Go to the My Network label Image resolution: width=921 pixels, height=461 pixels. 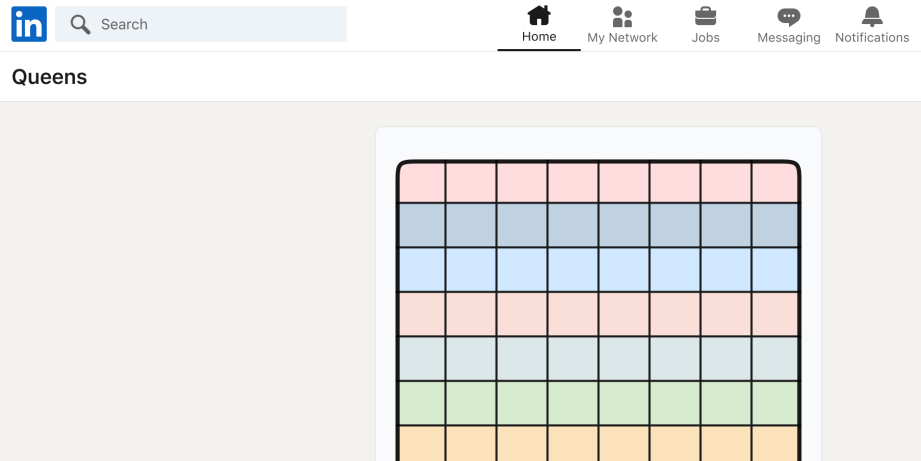pos(622,38)
